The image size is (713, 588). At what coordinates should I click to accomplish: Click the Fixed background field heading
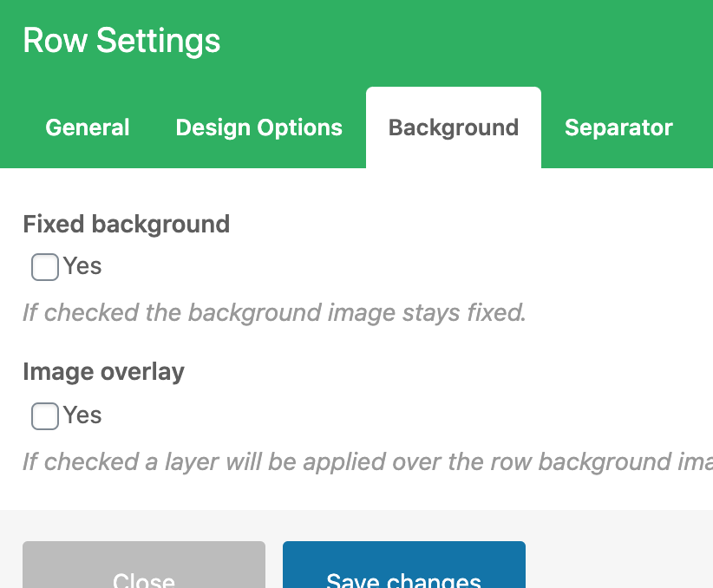click(x=127, y=224)
